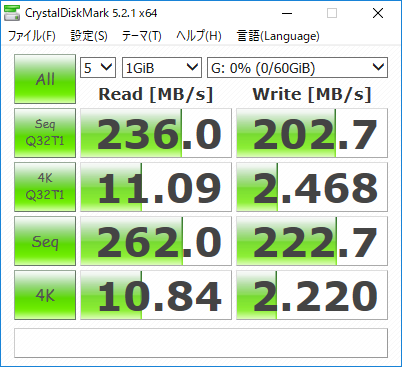This screenshot has width=402, height=368.
Task: Select the 4K Q32T1 read result 11.09
Action: pyautogui.click(x=156, y=187)
